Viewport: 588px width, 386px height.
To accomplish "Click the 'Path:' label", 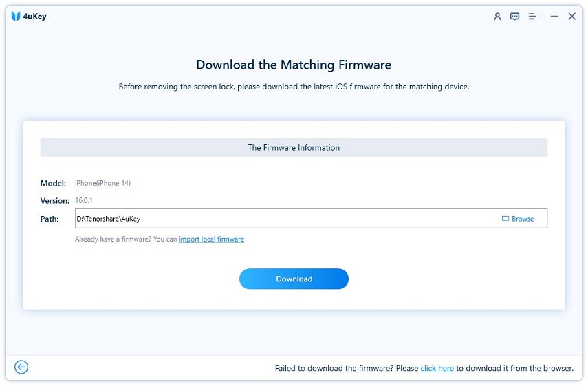I will pyautogui.click(x=50, y=219).
